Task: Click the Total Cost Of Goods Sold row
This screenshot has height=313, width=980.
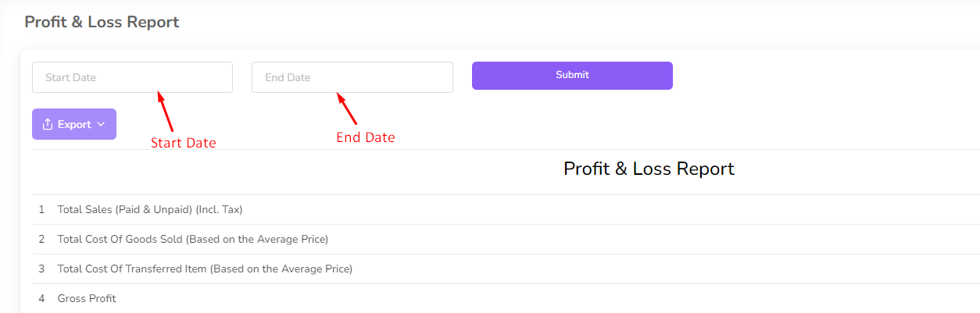Action: click(192, 239)
